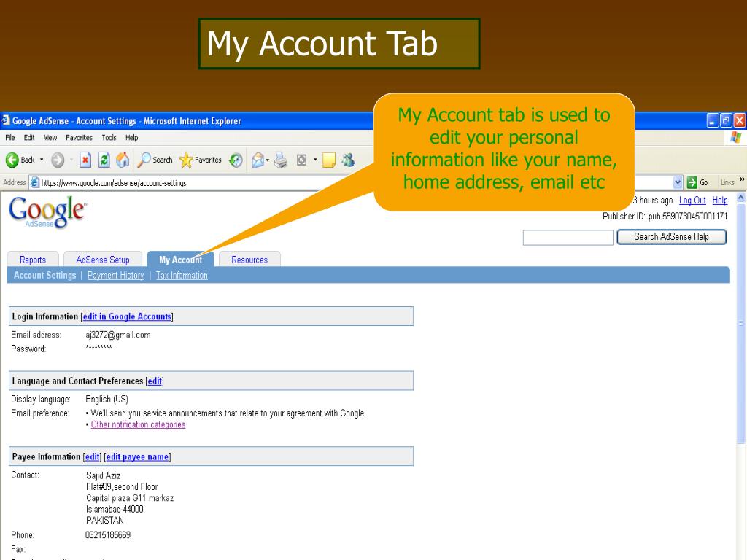Click contact name Sajid Aziz
The image size is (747, 560).
pyautogui.click(x=104, y=475)
